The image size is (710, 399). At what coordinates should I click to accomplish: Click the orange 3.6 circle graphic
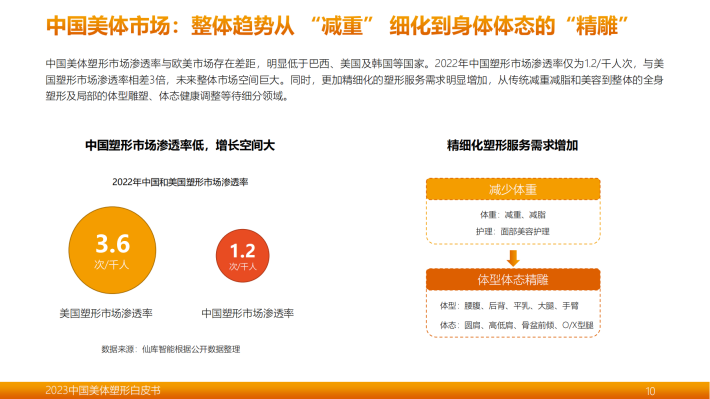click(x=112, y=250)
